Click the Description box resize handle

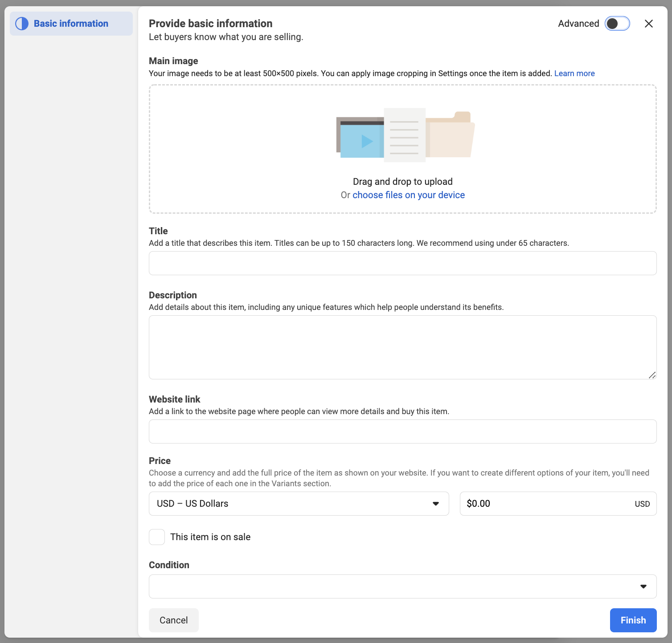652,375
